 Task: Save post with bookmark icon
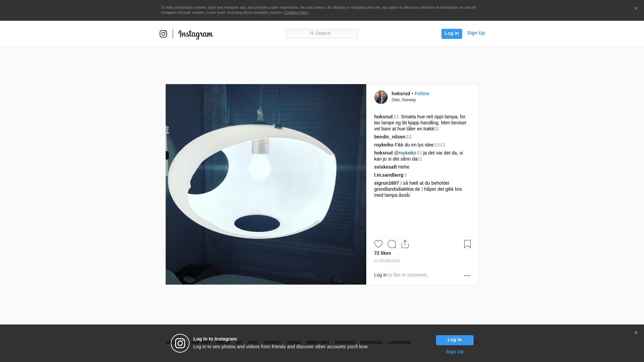[x=467, y=244]
